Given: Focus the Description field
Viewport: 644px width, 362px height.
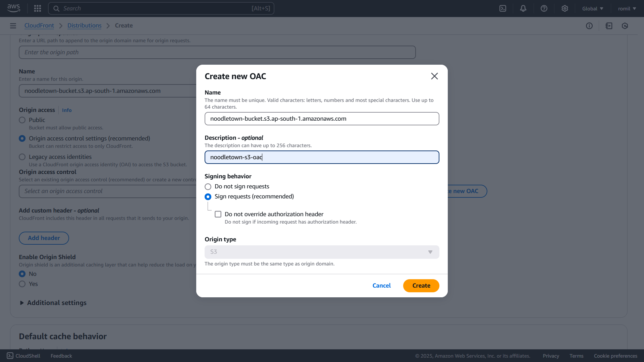Looking at the screenshot, I should click(322, 157).
